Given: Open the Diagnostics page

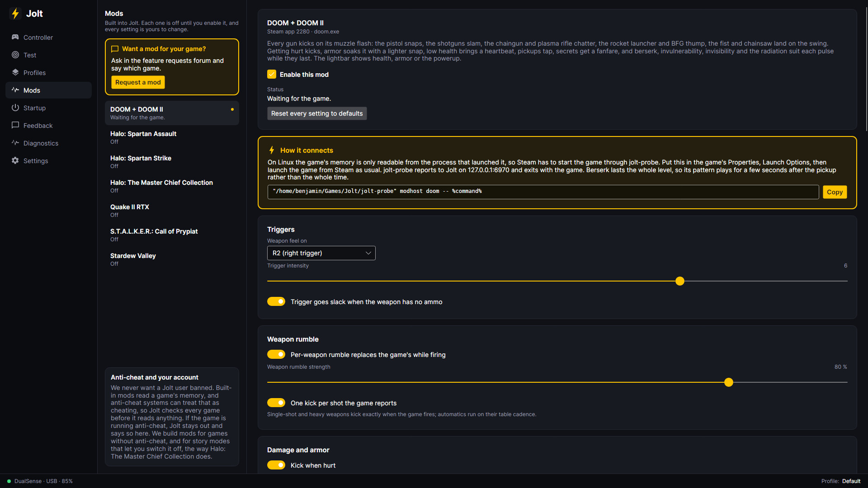Looking at the screenshot, I should 48,143.
